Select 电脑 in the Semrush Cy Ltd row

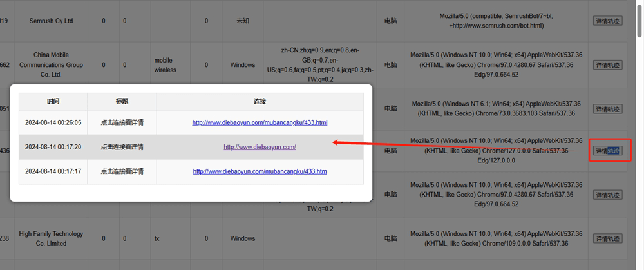coord(391,21)
